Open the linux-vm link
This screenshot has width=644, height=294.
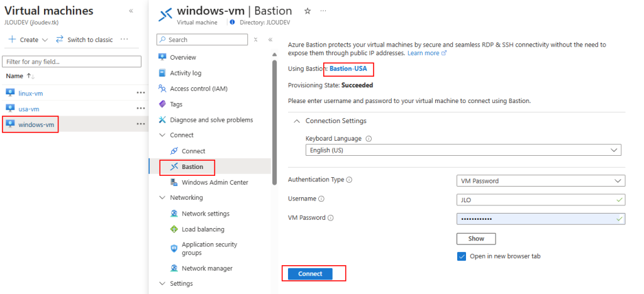(31, 93)
